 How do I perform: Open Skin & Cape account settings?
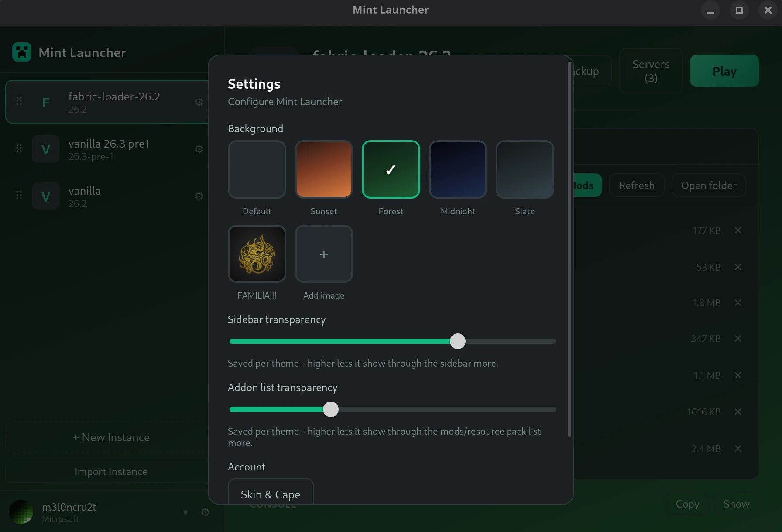271,492
